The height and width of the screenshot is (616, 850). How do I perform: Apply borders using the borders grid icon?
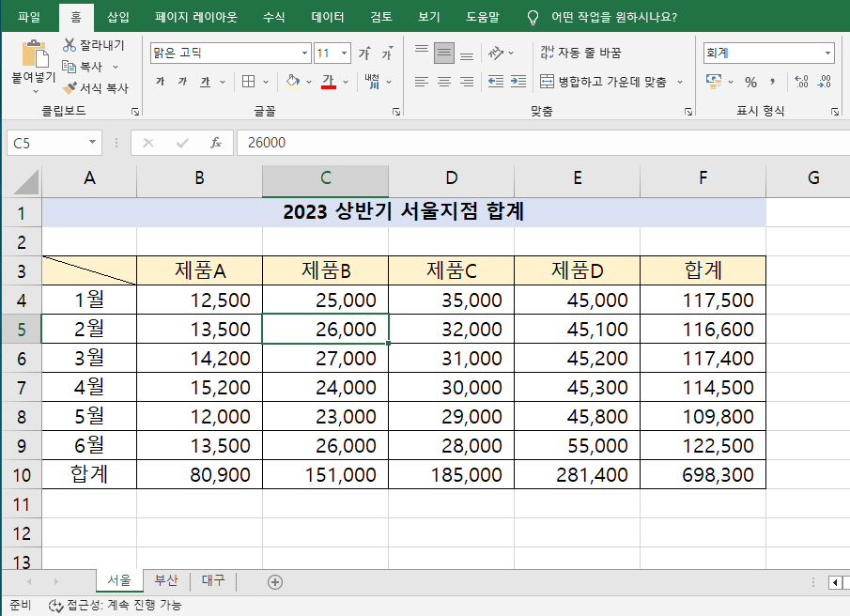tap(248, 82)
